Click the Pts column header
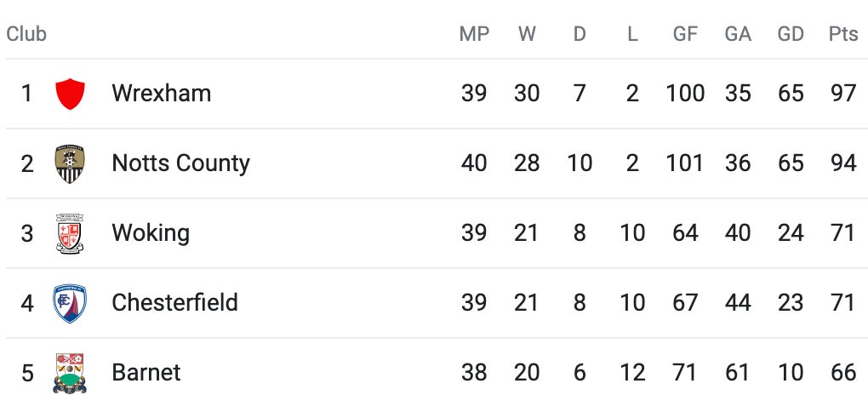Screen dimensions: 868x412 click(843, 34)
